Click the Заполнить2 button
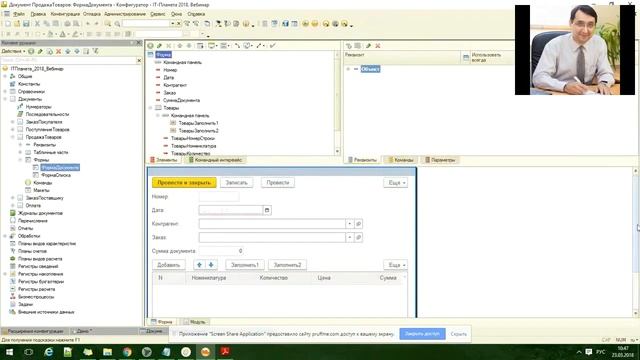Viewport: 640px width, 360px height. pos(287,265)
